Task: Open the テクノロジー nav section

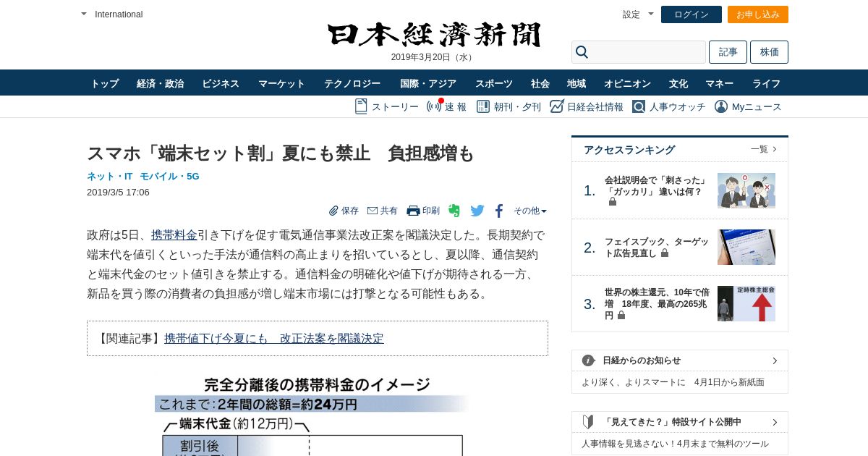Action: coord(352,83)
